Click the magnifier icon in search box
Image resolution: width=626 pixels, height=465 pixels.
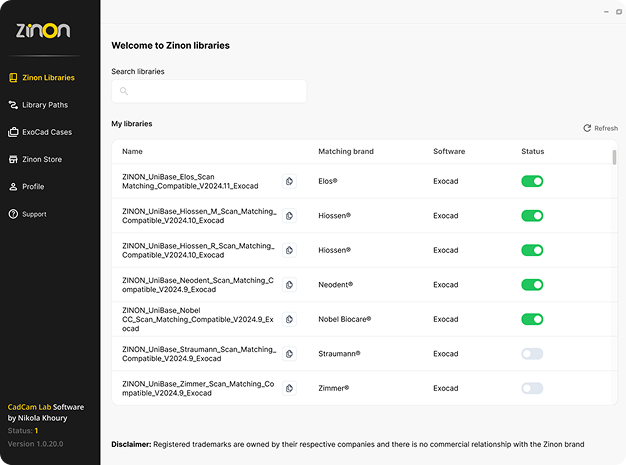click(124, 91)
